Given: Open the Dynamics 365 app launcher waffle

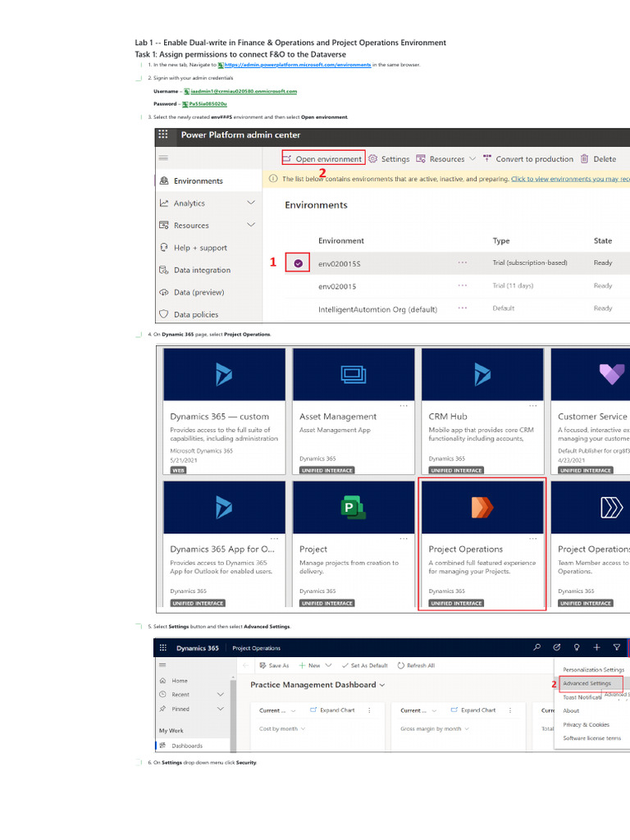Looking at the screenshot, I should point(163,648).
